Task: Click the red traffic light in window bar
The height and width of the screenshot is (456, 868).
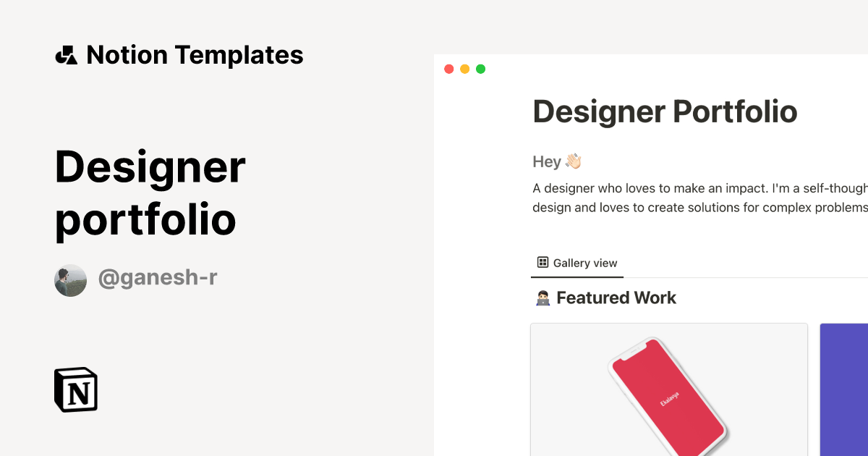Action: tap(449, 68)
